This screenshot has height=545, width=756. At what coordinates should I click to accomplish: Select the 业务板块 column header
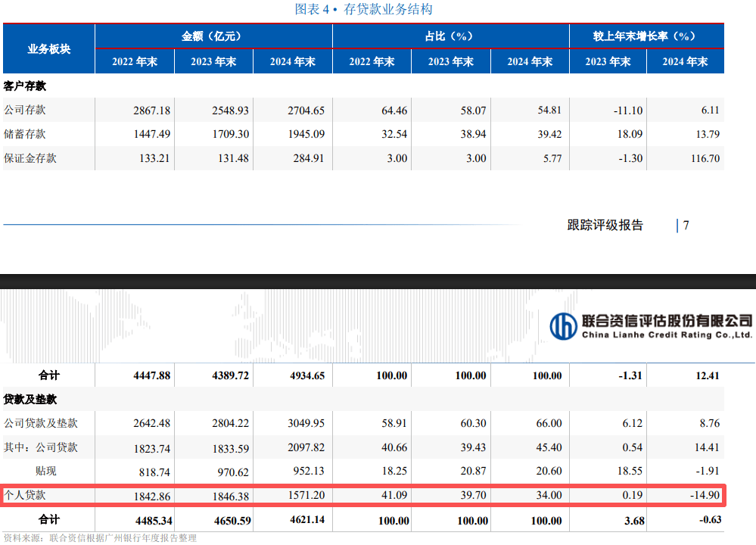click(49, 49)
